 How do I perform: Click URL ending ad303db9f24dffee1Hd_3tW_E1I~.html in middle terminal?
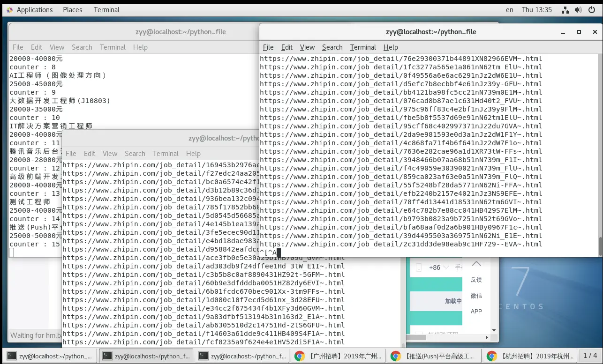tap(204, 266)
